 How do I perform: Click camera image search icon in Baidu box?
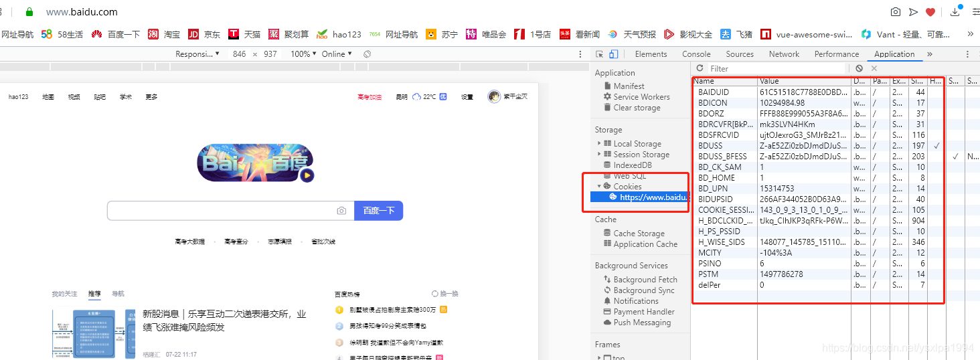tap(341, 211)
